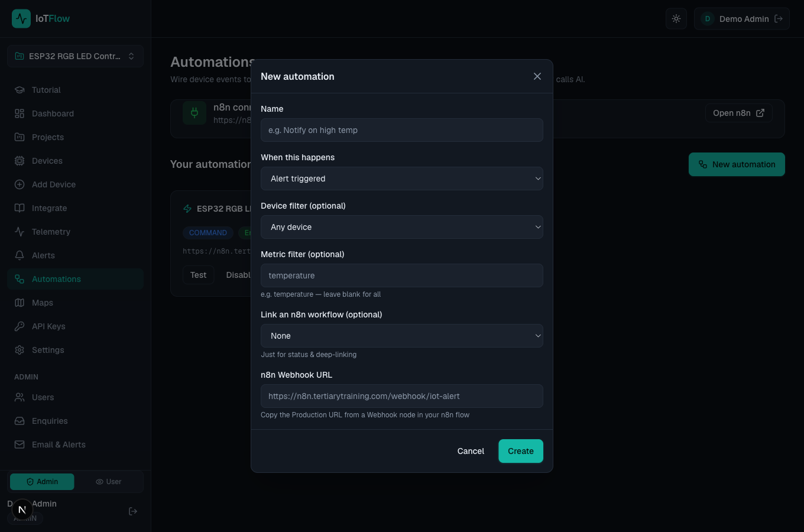Open the Device filter dropdown
The image size is (804, 532).
[x=402, y=227]
